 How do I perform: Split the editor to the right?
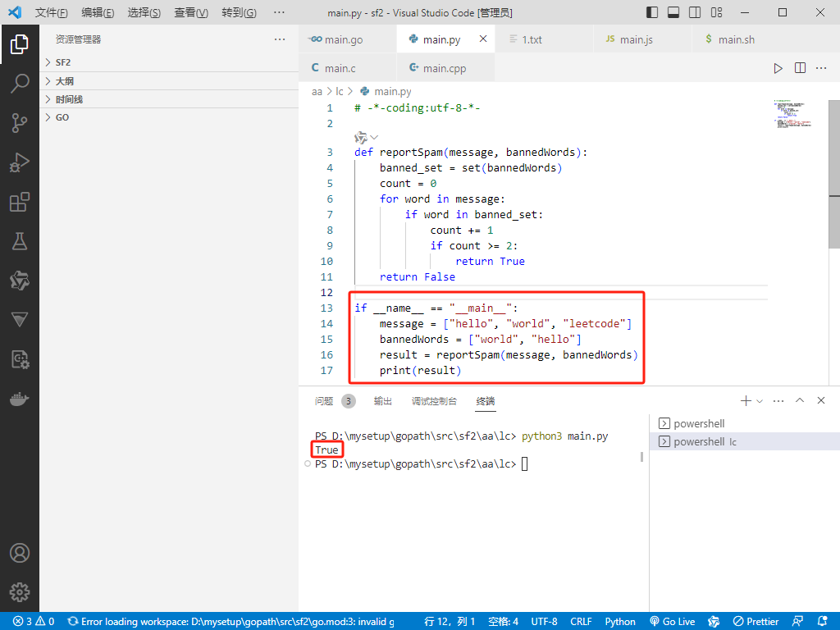coord(800,68)
